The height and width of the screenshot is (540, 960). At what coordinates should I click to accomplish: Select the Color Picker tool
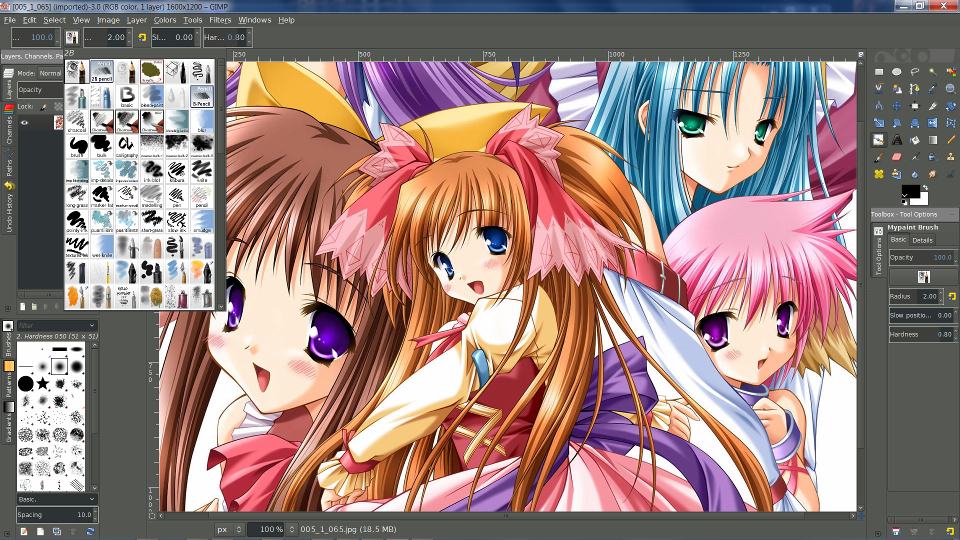(933, 89)
